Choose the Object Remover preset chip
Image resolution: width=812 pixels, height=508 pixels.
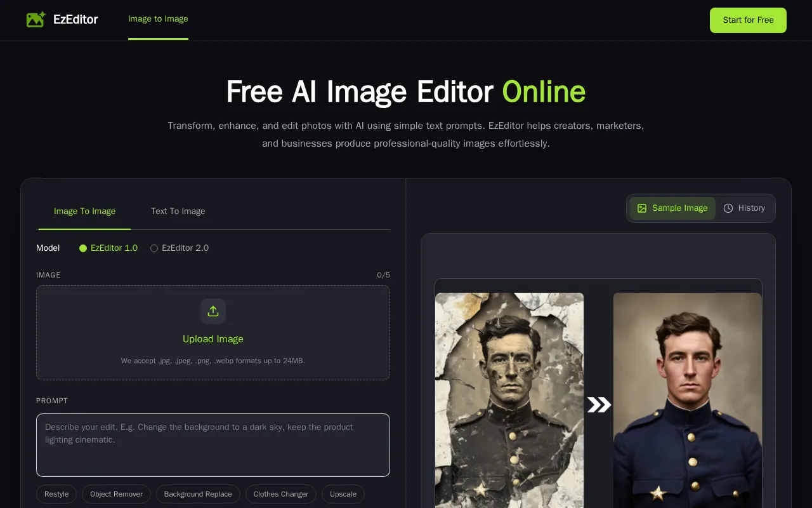point(117,494)
